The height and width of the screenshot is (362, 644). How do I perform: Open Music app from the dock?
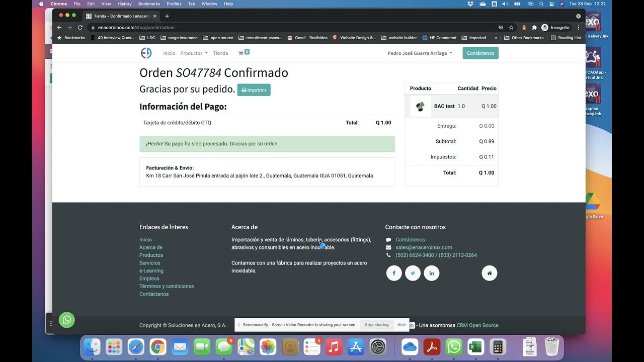334,347
